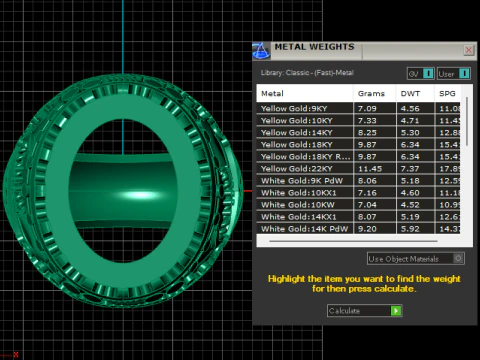Close the Metal Weights panel
Viewport: 480px width, 360px height.
[x=469, y=50]
